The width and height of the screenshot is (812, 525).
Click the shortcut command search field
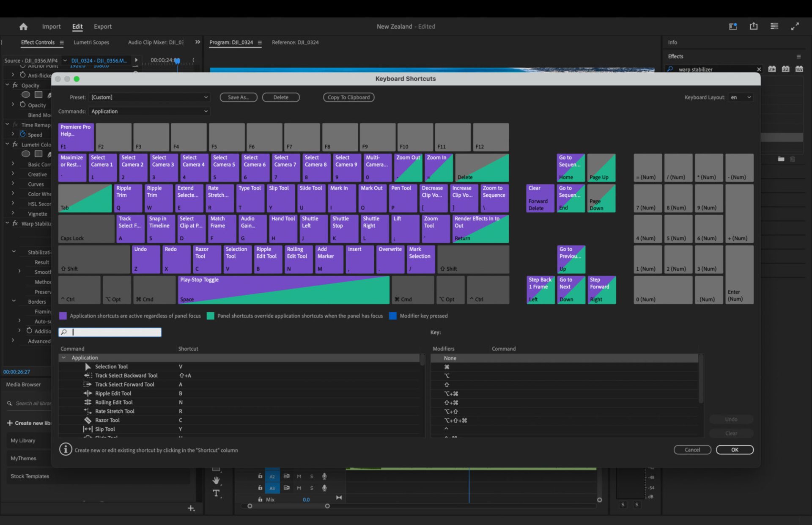[110, 332]
